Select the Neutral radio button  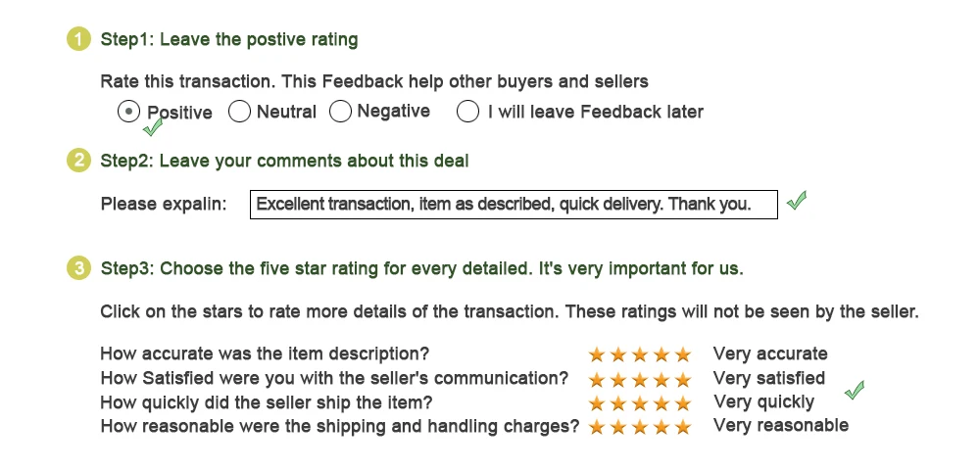tap(239, 111)
